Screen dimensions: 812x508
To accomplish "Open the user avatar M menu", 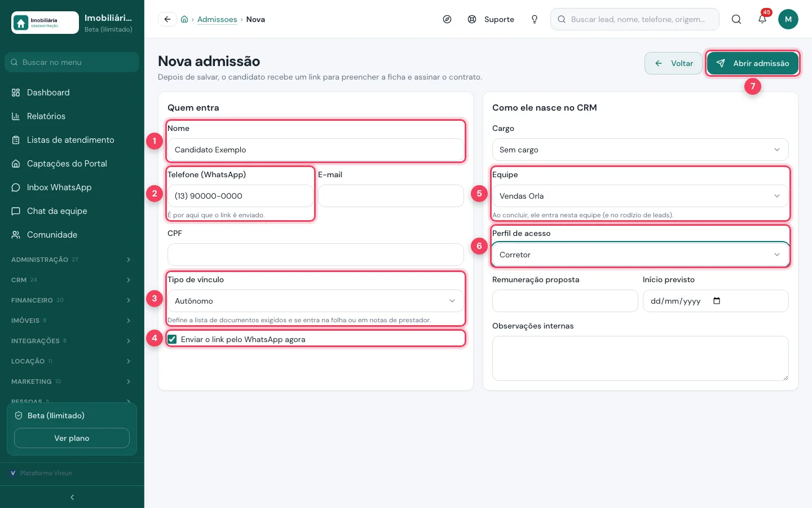I will click(788, 19).
